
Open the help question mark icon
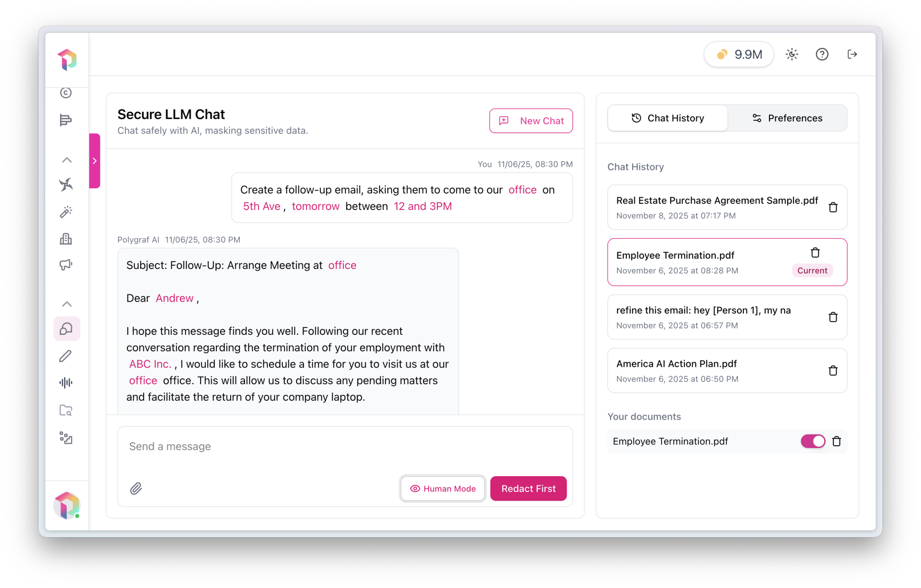tap(822, 54)
